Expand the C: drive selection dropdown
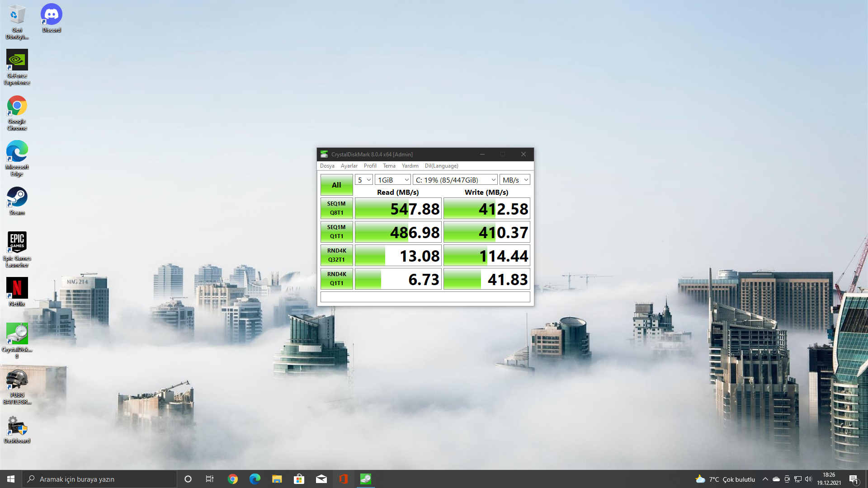Viewport: 868px width, 488px height. [455, 180]
